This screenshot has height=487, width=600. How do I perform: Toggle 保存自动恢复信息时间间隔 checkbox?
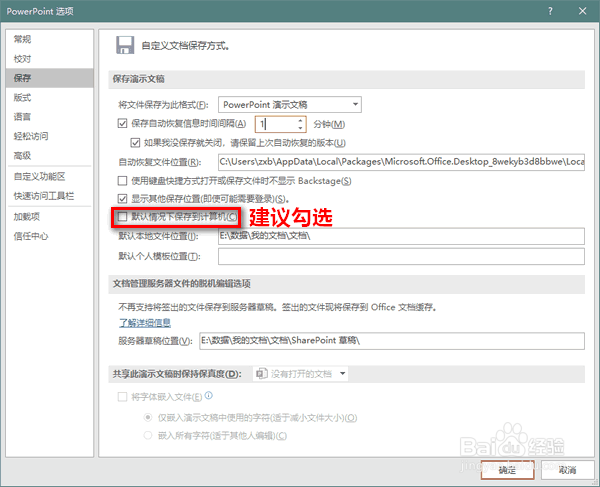click(122, 124)
